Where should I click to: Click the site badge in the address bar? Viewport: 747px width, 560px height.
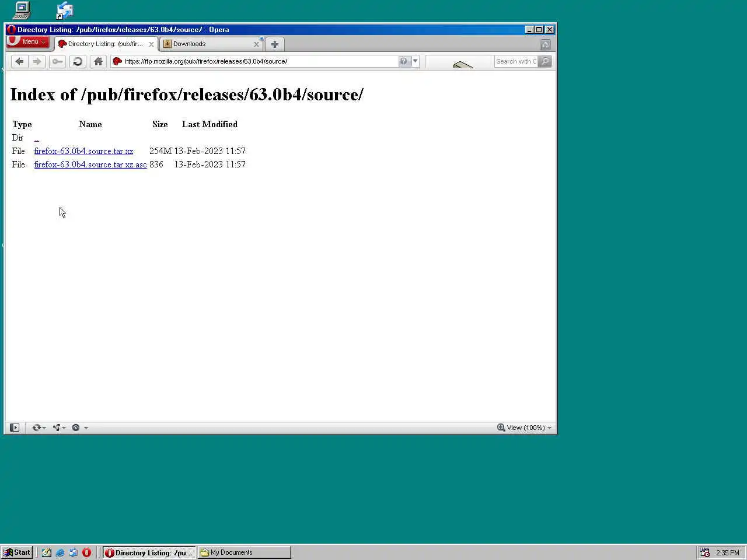pos(117,61)
